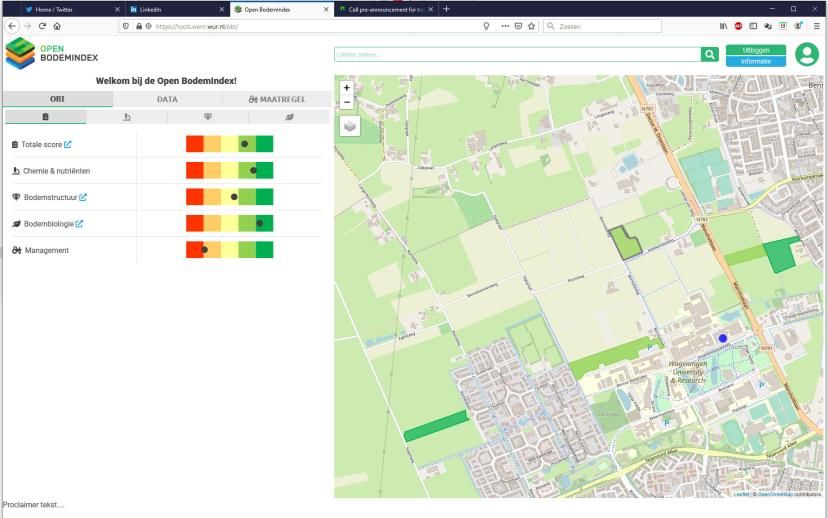
Task: Close the Open Bodemindex browser tab
Action: click(326, 10)
